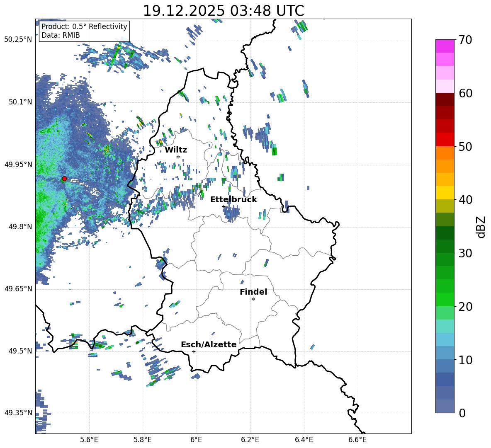Click the 6.4°E longitude label

(x=304, y=440)
